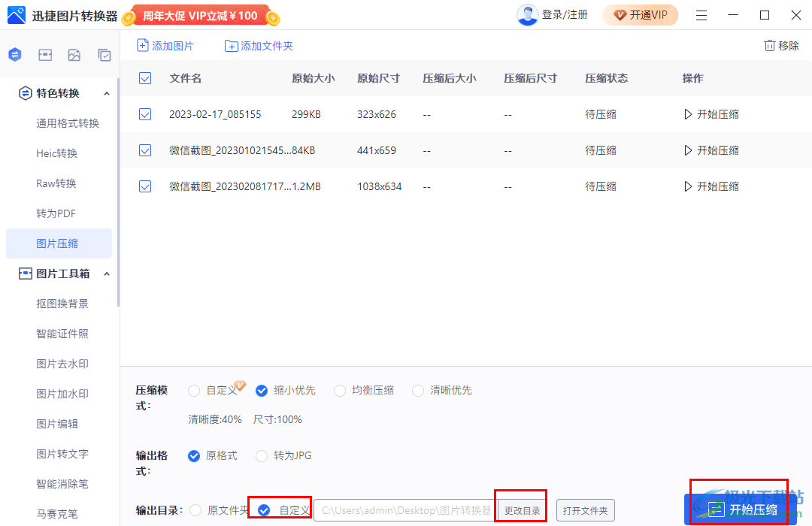Uncheck the 微信截图_202301021545 file checkbox
812x526 pixels.
(x=145, y=150)
